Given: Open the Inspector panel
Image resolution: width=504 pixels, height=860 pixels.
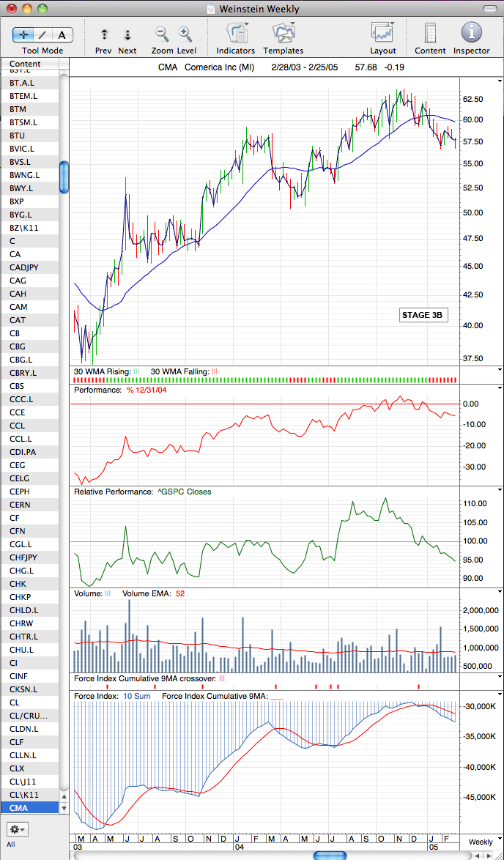Looking at the screenshot, I should (x=471, y=33).
